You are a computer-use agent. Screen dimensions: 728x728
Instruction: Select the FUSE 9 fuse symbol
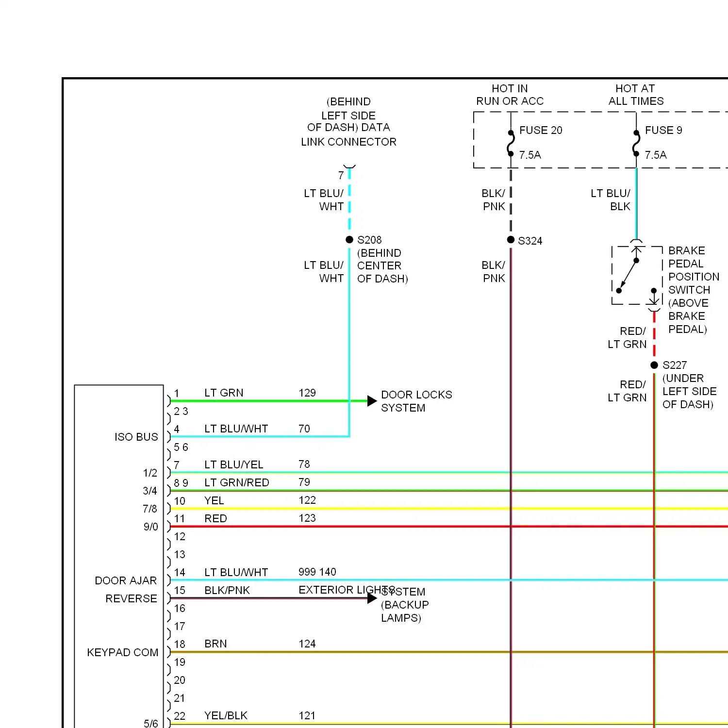click(636, 143)
